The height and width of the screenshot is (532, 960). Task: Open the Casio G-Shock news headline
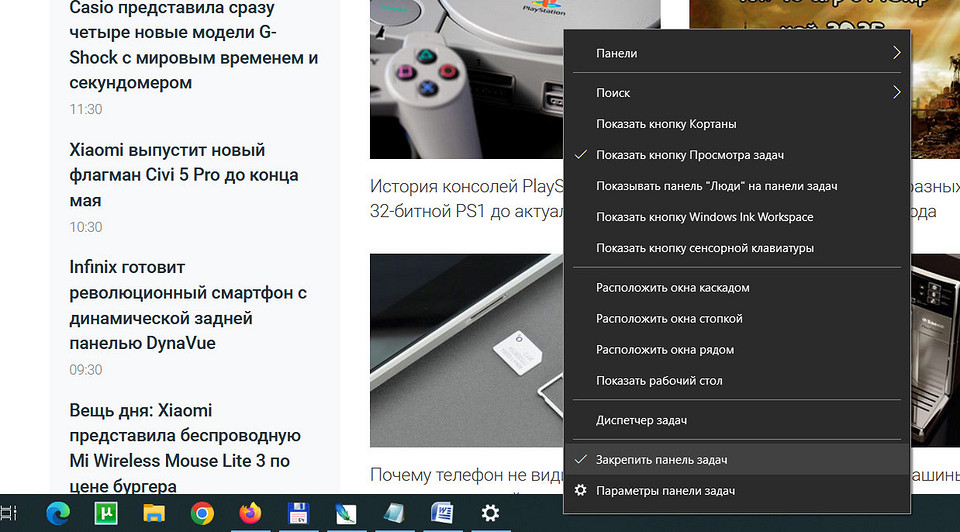point(193,45)
